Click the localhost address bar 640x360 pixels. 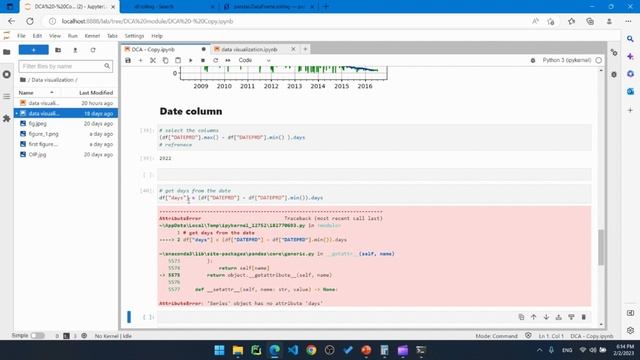coord(286,21)
